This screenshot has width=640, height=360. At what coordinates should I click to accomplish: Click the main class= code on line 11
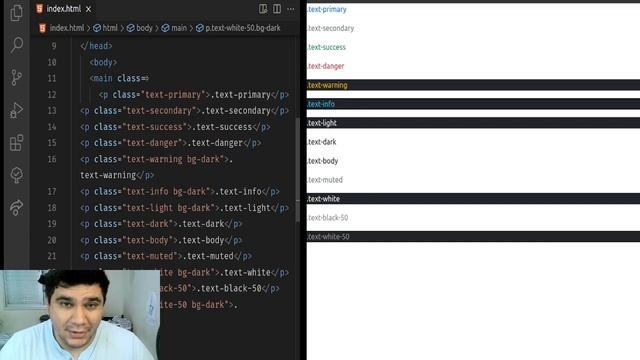coord(119,78)
